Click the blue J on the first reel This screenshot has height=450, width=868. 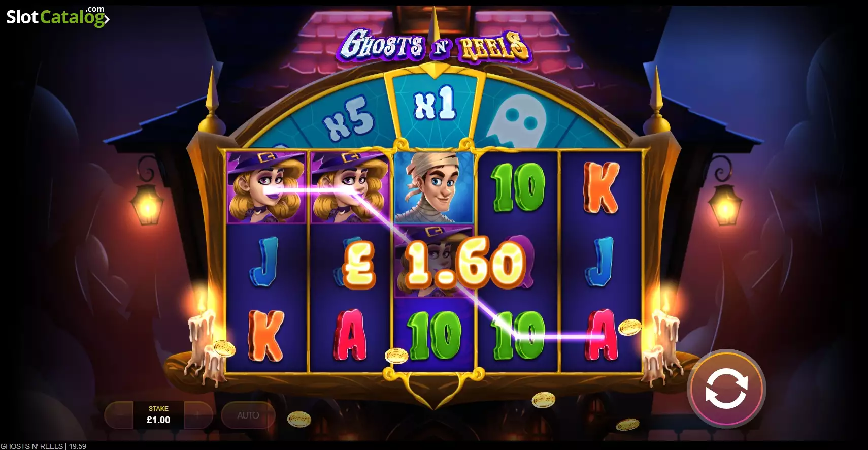pos(264,262)
